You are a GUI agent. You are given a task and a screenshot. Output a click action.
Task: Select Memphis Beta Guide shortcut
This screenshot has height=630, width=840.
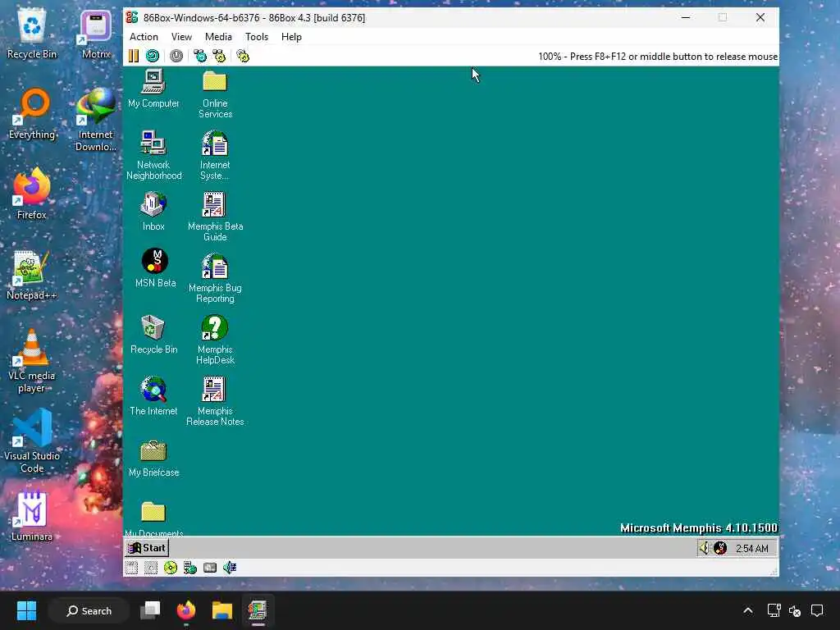pos(215,217)
